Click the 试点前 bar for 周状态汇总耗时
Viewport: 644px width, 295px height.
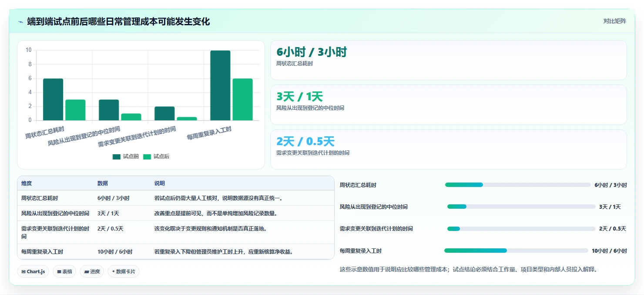click(x=53, y=99)
